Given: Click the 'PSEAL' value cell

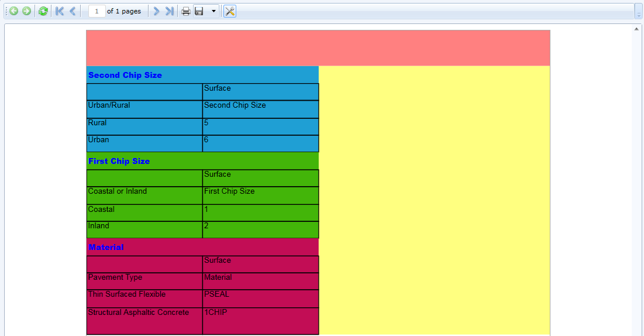Looking at the screenshot, I should 261,299.
